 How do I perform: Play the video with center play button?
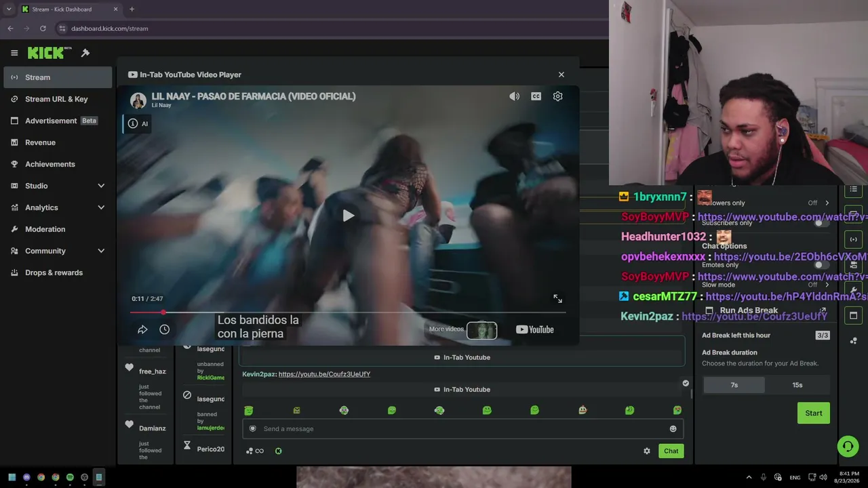coord(348,216)
